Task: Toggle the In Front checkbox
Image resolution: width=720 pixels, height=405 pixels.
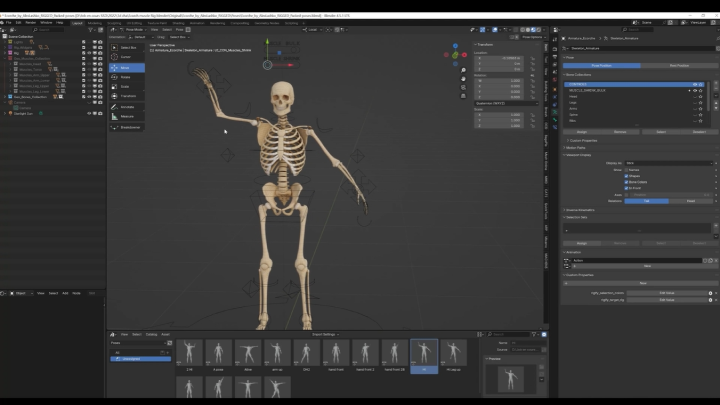Action: pos(626,188)
